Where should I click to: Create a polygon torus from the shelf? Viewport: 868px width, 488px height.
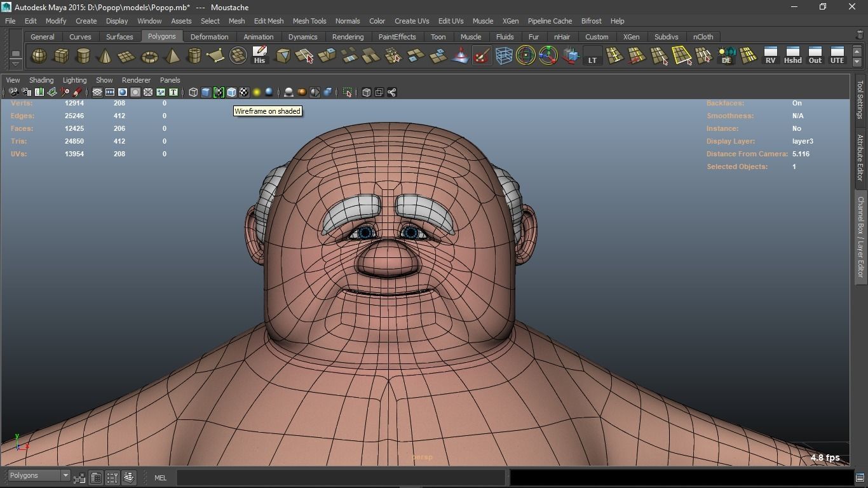tap(149, 56)
